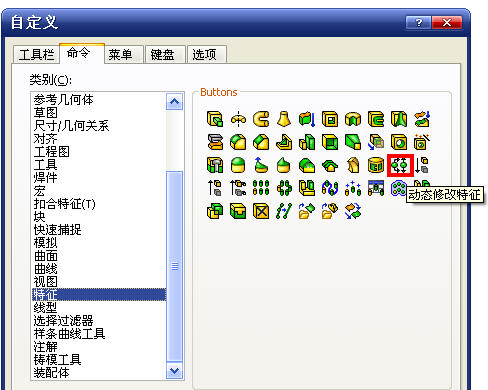The width and height of the screenshot is (488, 390).
Task: Select the Dome feature icon
Action: [238, 165]
